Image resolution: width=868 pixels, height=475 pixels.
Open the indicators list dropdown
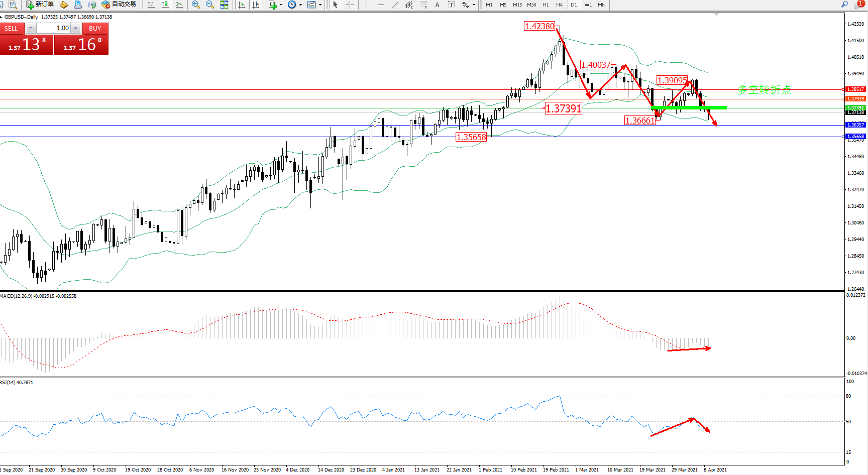[281, 5]
